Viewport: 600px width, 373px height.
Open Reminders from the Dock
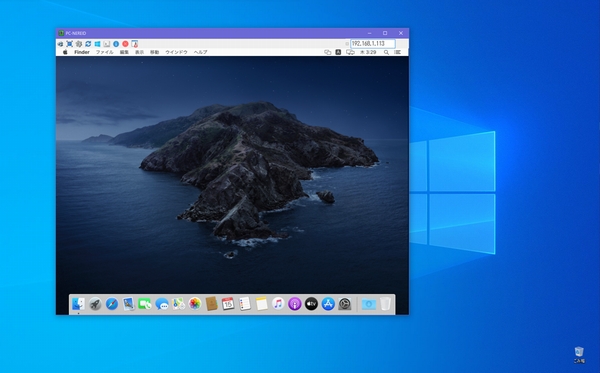tap(245, 304)
